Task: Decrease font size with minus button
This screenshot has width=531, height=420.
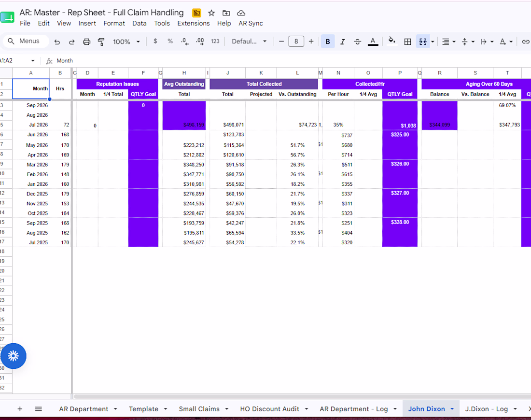Action: coord(281,42)
